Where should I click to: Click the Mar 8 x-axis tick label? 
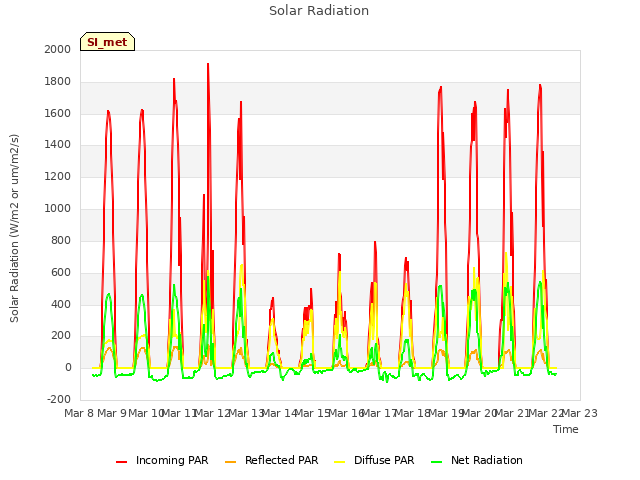79,413
